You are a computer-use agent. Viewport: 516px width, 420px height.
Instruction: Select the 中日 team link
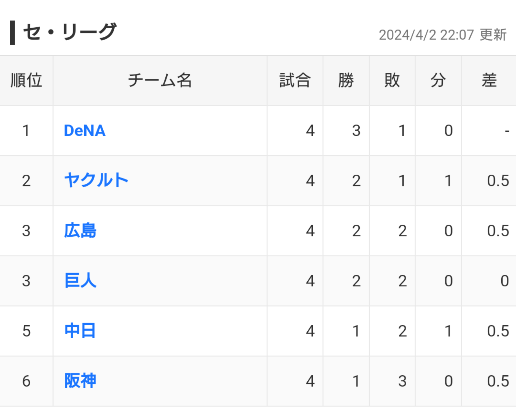[x=80, y=331]
